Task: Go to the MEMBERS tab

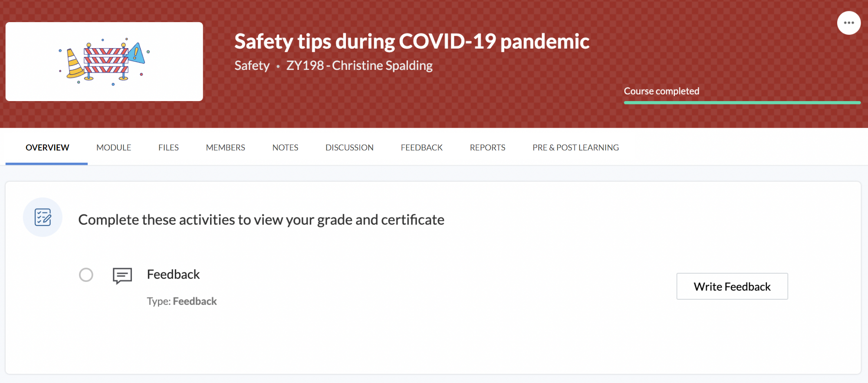Action: point(226,147)
